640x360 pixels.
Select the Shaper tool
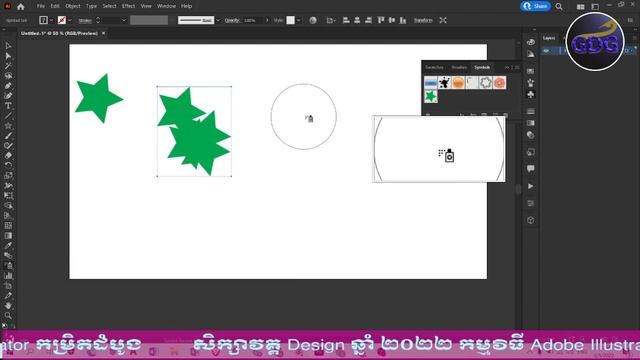click(8, 146)
